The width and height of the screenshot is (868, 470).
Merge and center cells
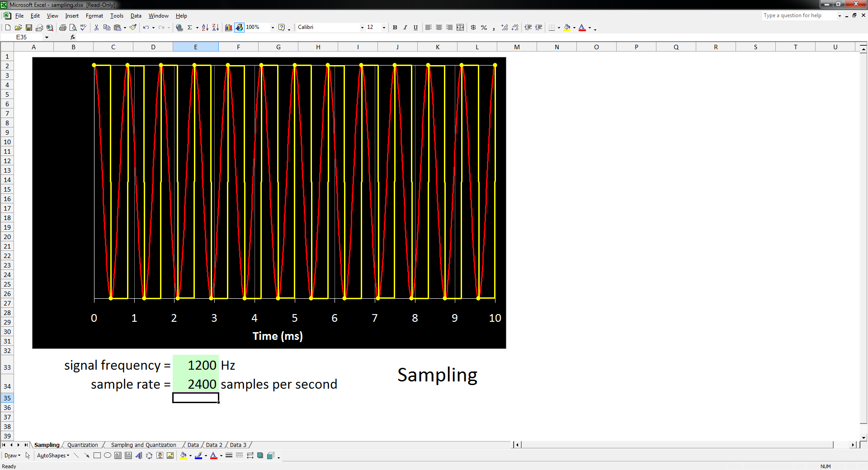(x=460, y=28)
